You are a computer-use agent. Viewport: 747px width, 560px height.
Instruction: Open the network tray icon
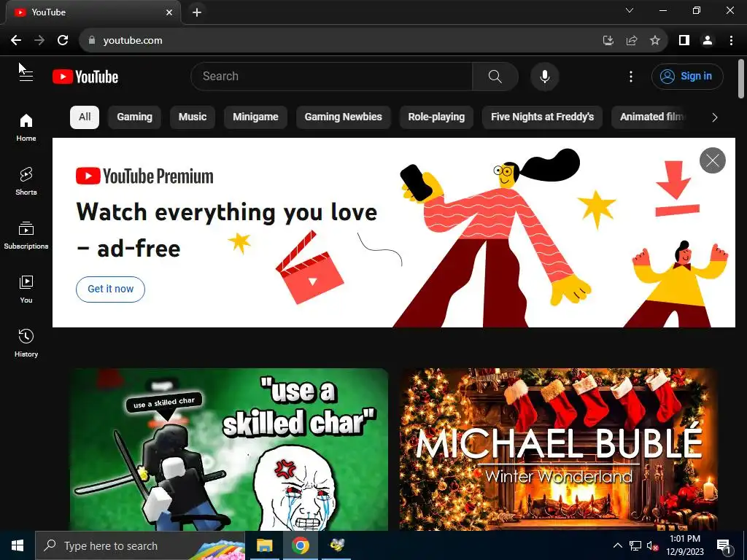coord(635,546)
